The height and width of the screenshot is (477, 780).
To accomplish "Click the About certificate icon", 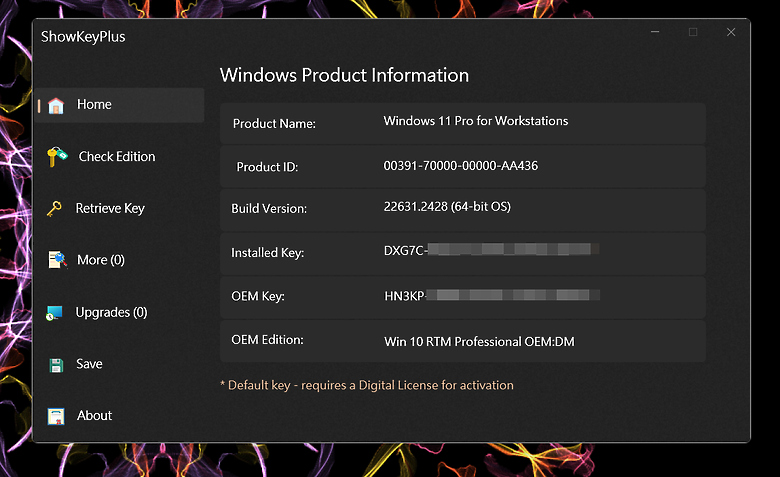I will (x=56, y=416).
